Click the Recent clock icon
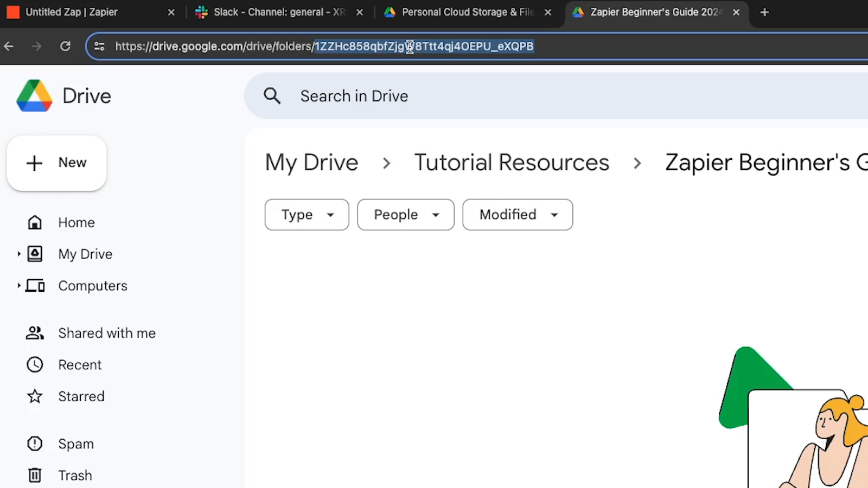The image size is (868, 488). pos(35,365)
